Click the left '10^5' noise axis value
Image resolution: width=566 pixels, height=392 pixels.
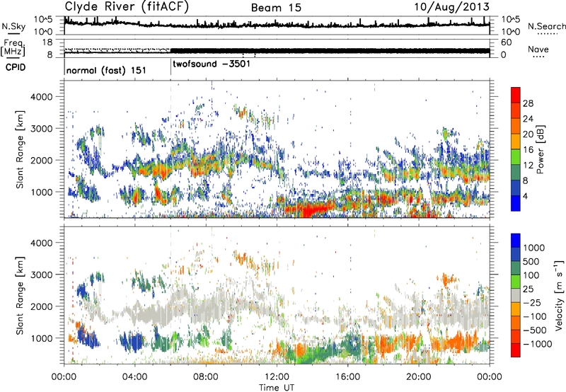pyautogui.click(x=43, y=19)
